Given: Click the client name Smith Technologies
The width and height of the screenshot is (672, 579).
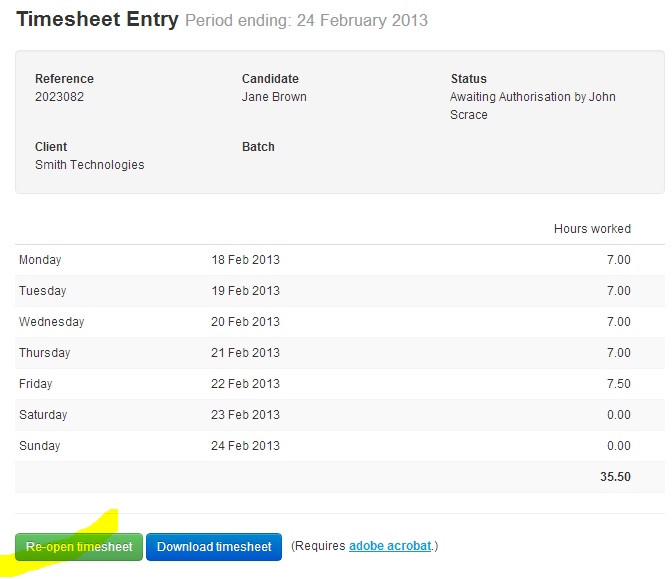Looking at the screenshot, I should [90, 165].
